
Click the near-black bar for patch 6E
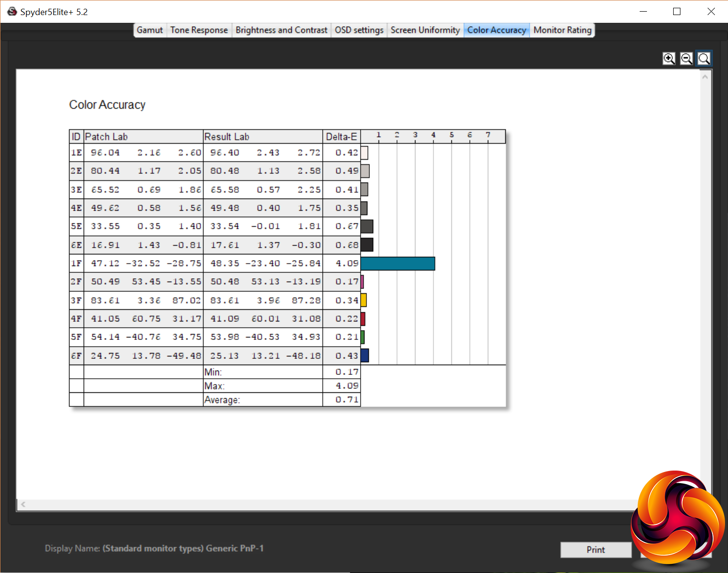[x=367, y=245]
